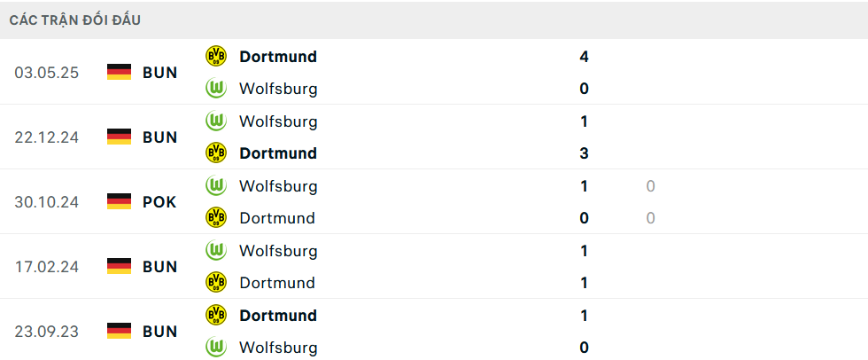Viewport: 868px width, 360px height.
Task: Select the POK competition label
Action: pos(159,202)
